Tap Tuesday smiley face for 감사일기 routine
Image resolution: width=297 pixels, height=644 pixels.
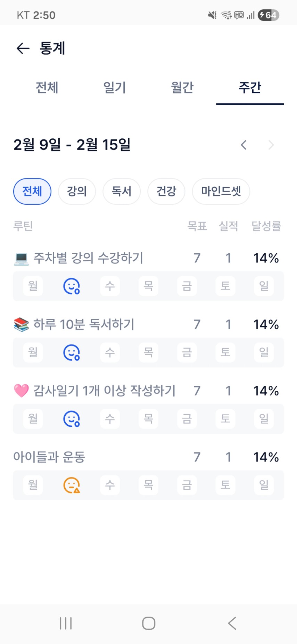pyautogui.click(x=72, y=419)
